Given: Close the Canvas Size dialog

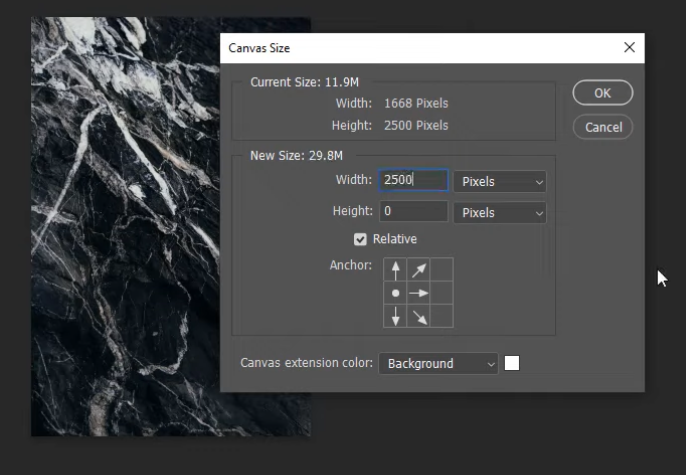Looking at the screenshot, I should (x=629, y=48).
